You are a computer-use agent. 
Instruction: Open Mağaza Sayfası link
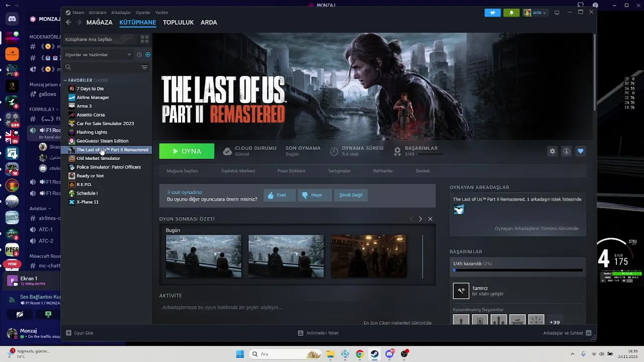[182, 171]
